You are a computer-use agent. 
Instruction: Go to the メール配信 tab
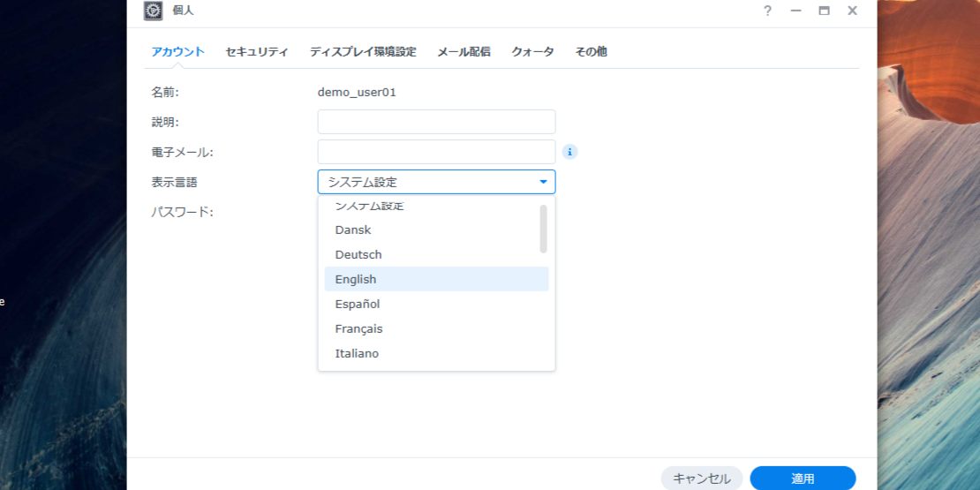click(x=464, y=51)
